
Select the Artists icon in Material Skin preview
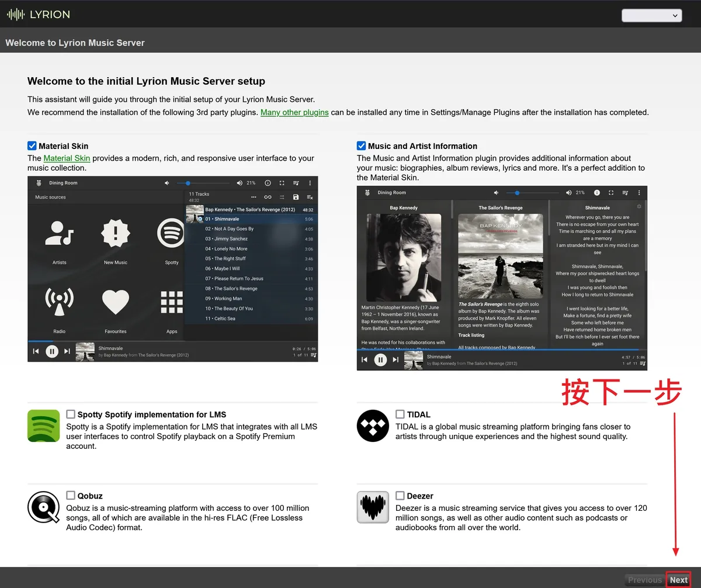pos(60,233)
